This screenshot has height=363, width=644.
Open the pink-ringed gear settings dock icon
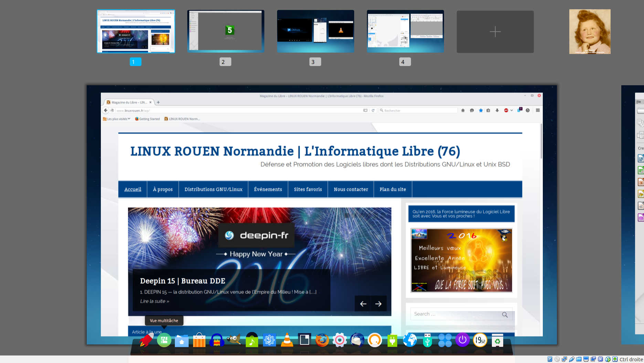pos(340,340)
